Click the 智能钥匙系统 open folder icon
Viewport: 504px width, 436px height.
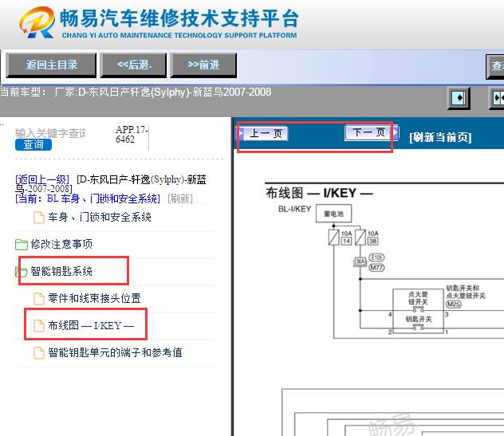coord(22,272)
